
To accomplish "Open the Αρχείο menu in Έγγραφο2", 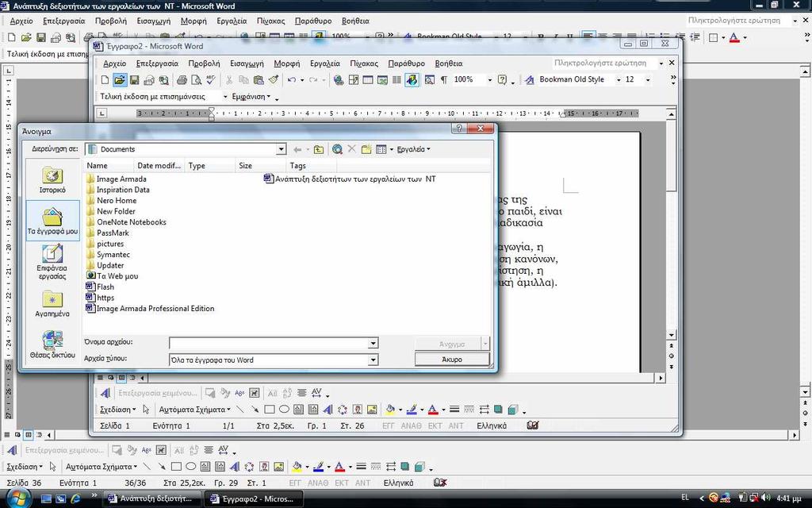I will tap(114, 63).
